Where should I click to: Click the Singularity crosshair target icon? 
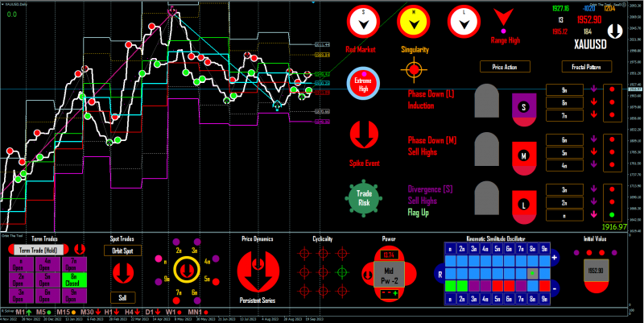(x=414, y=70)
